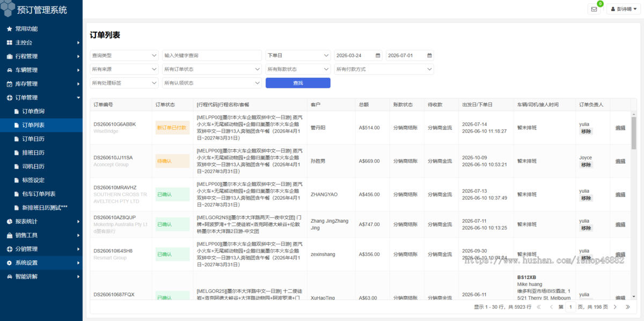Click the car icon beside 车辆管理
The width and height of the screenshot is (644, 321).
tap(9, 70)
